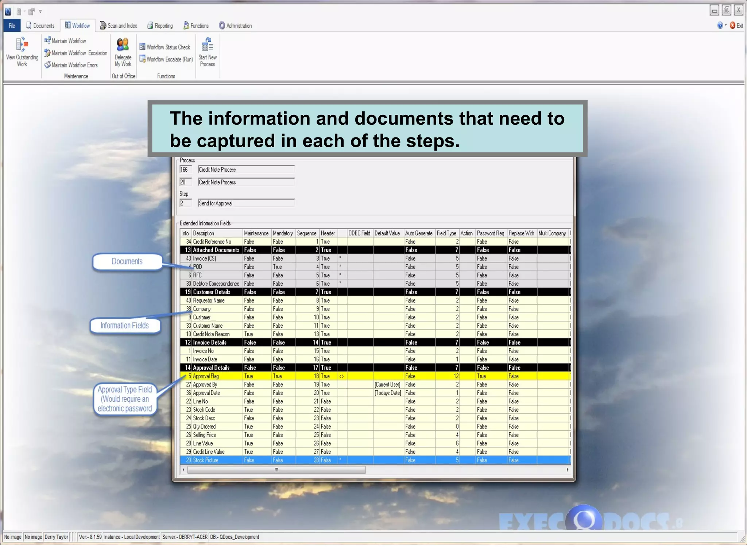Click Delegate My Work icon
Viewport: 747px width, 560px height.
123,44
